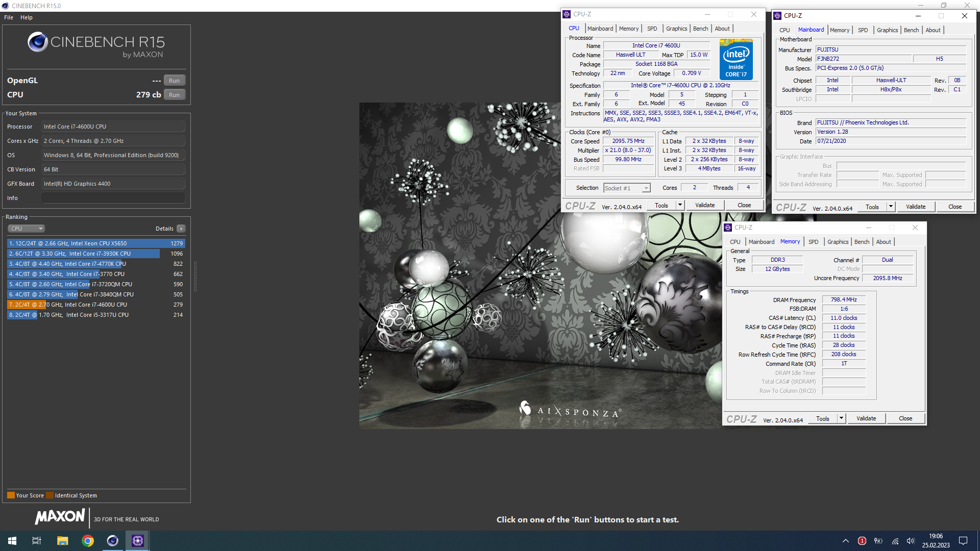This screenshot has width=980, height=551.
Task: Select the Core i7-3770 ranking row
Action: point(96,274)
